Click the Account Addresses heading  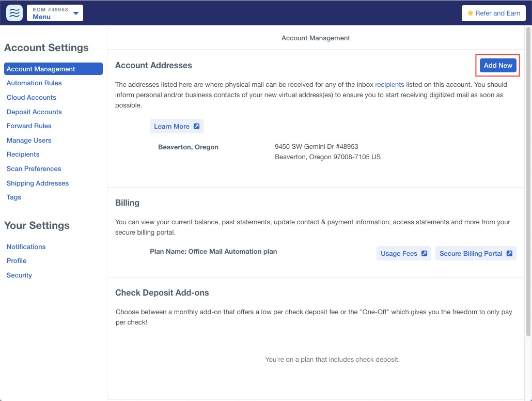coord(153,65)
